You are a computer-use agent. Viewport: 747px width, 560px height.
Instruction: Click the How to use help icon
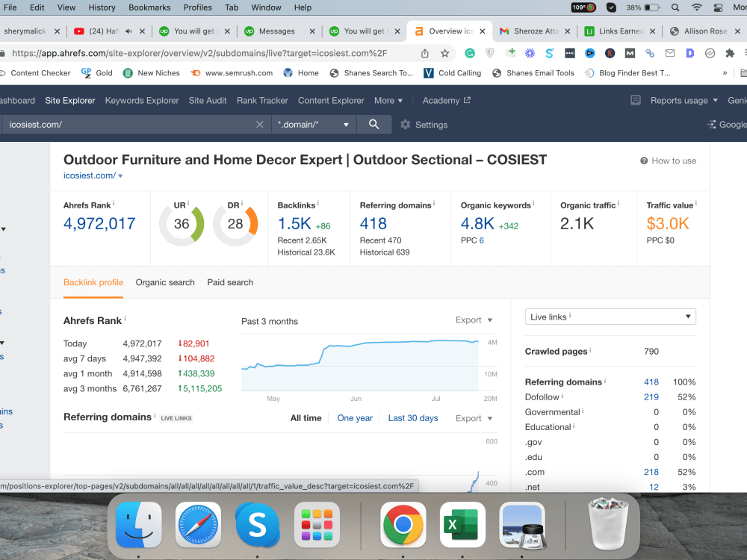644,161
